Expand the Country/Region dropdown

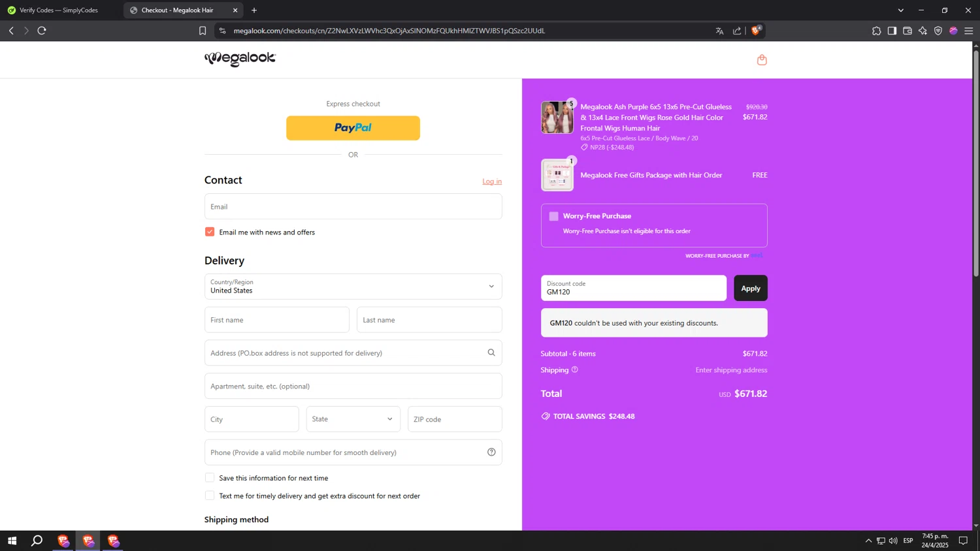[x=353, y=287]
